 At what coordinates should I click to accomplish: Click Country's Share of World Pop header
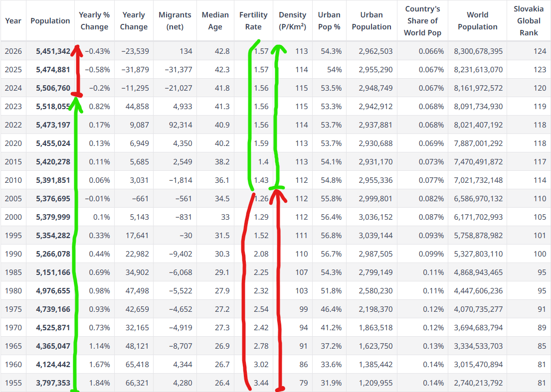click(x=422, y=21)
